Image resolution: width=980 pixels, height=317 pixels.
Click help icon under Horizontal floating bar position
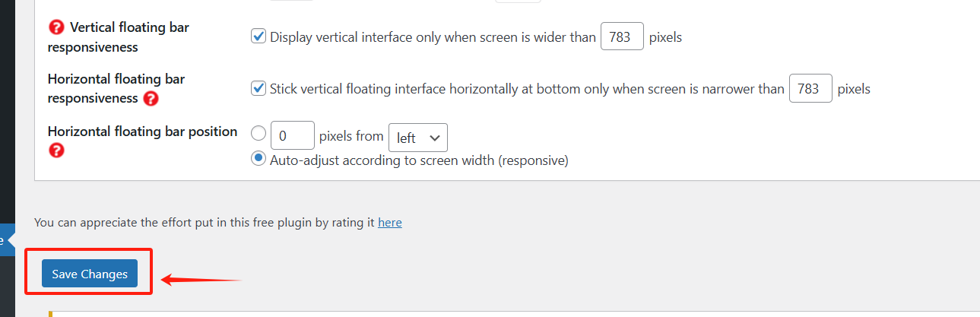(x=56, y=151)
